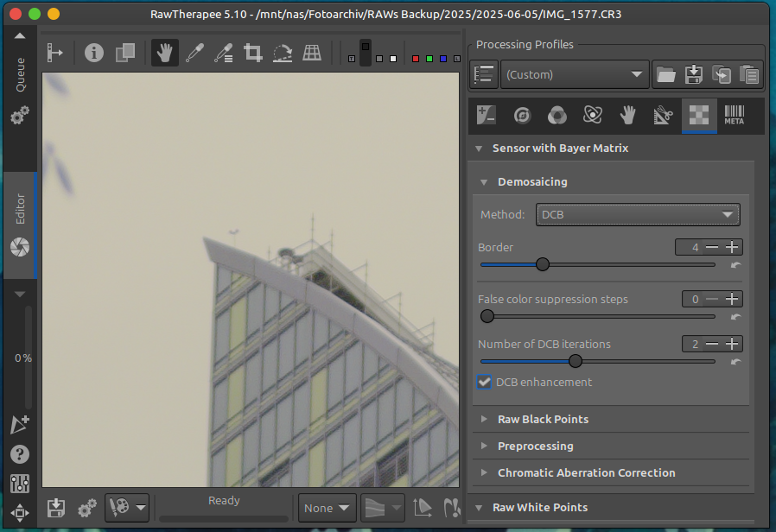Click the DCB iterations value field
This screenshot has height=532, width=776.
[692, 344]
